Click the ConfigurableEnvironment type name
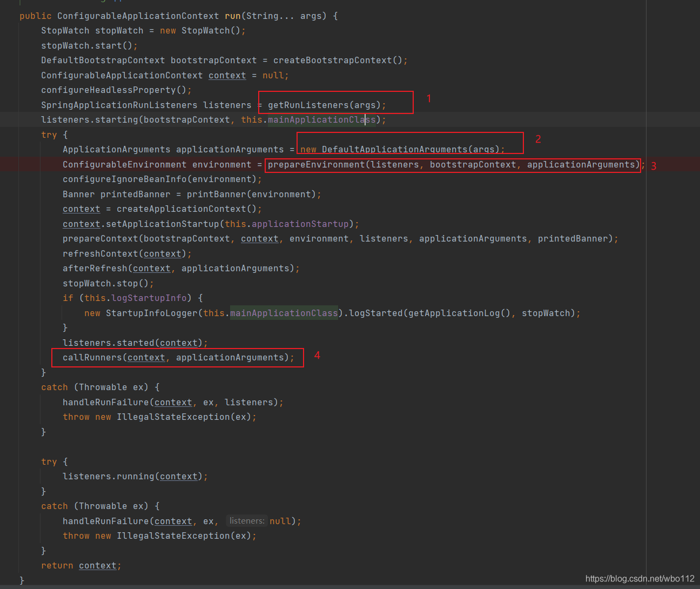This screenshot has height=589, width=700. point(125,165)
